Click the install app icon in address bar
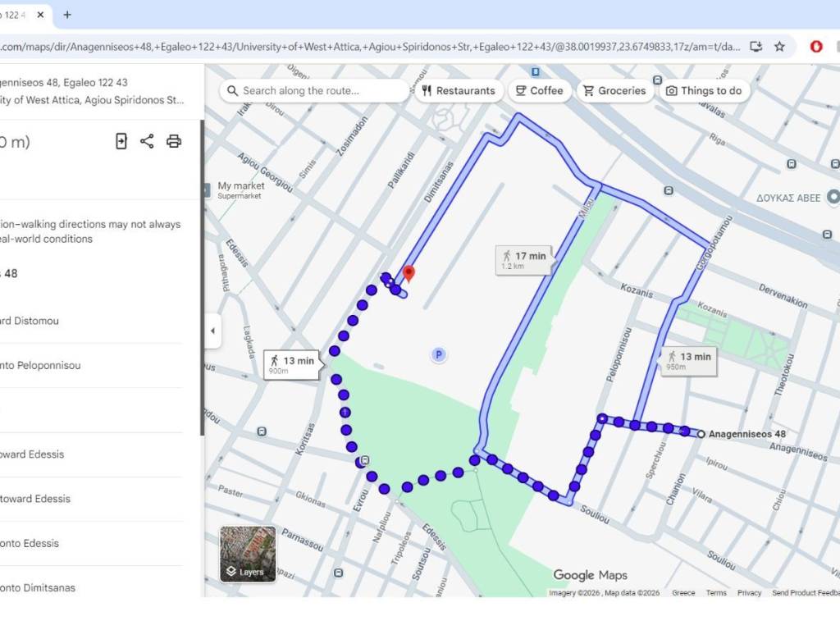The width and height of the screenshot is (840, 630). (x=756, y=47)
